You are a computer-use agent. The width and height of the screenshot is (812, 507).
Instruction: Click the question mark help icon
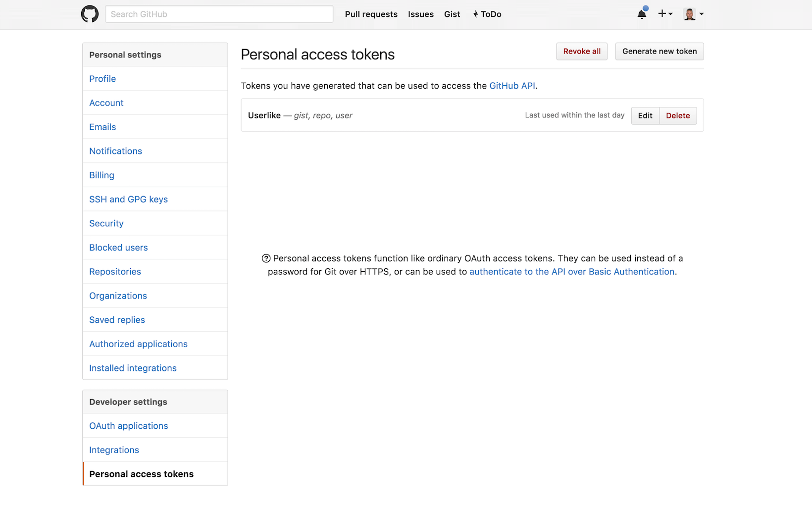pos(266,258)
